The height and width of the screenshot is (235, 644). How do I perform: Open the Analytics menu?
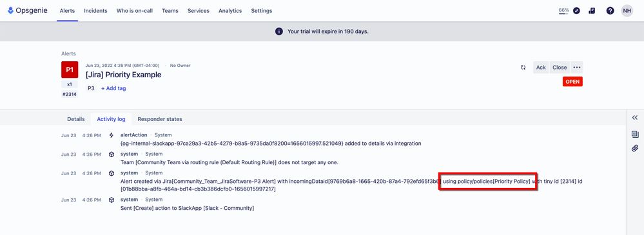click(x=230, y=11)
